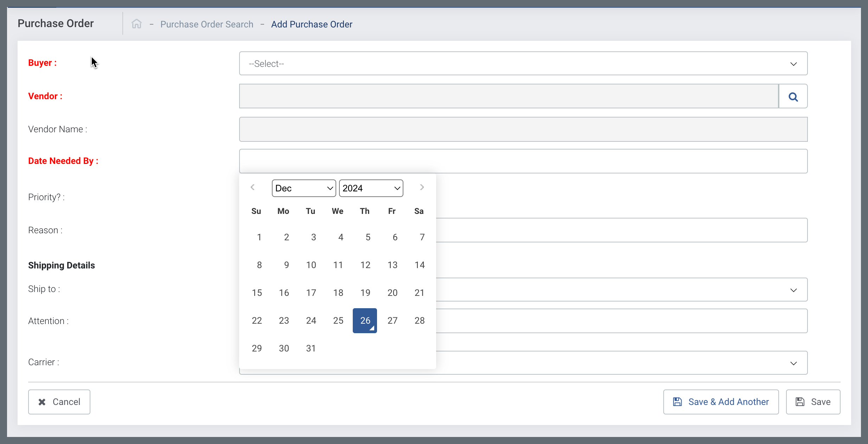Click the home icon in breadcrumb
This screenshot has height=444, width=868.
click(136, 24)
